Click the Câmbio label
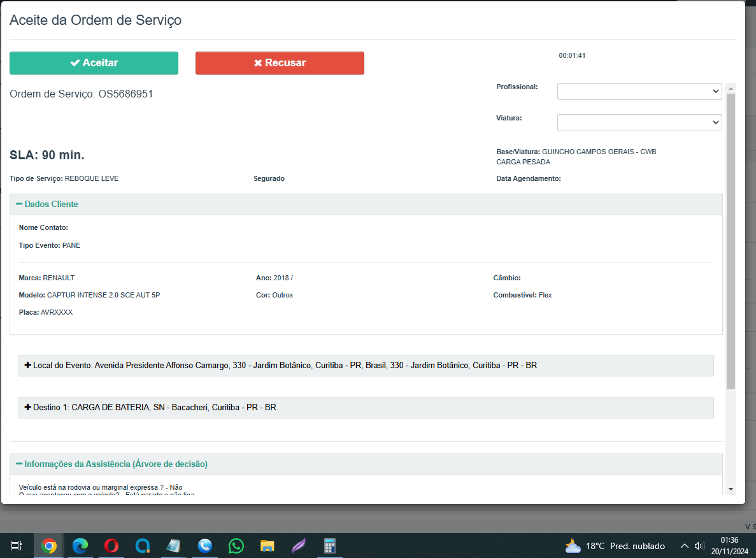This screenshot has width=756, height=558. [507, 278]
